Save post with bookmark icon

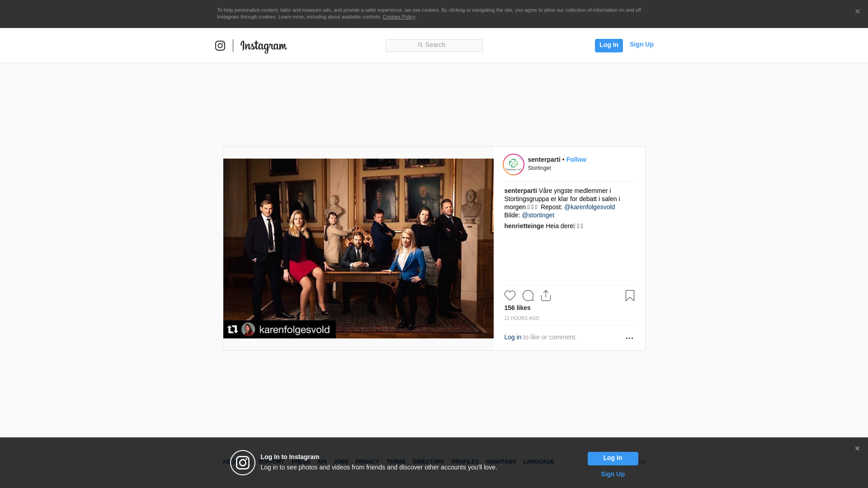pos(630,296)
